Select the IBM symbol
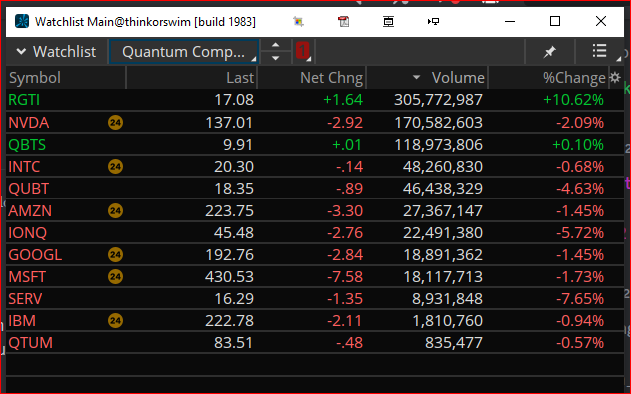Screen dimensions: 631x394 coord(22,321)
